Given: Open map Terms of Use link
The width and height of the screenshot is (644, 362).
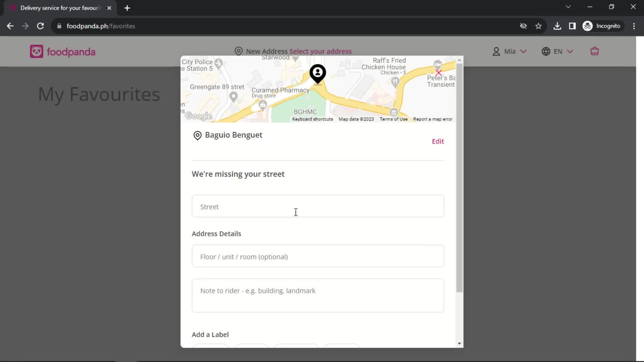Looking at the screenshot, I should click(x=393, y=119).
